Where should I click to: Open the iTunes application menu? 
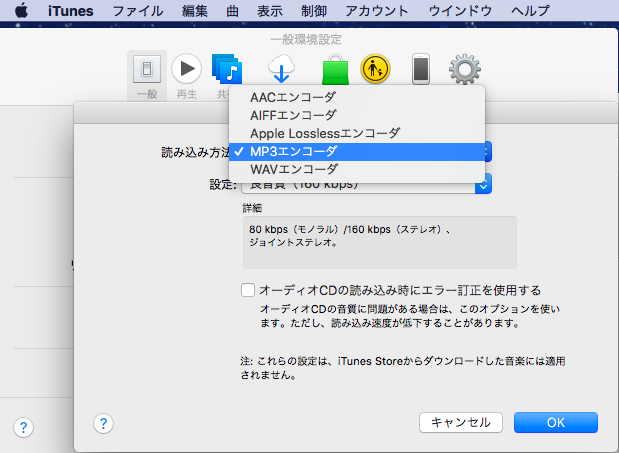[71, 11]
